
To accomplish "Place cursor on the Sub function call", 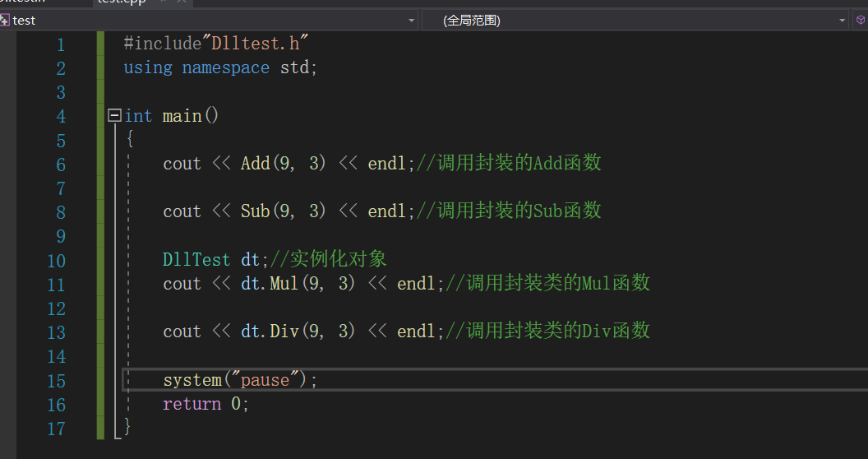I will [256, 211].
